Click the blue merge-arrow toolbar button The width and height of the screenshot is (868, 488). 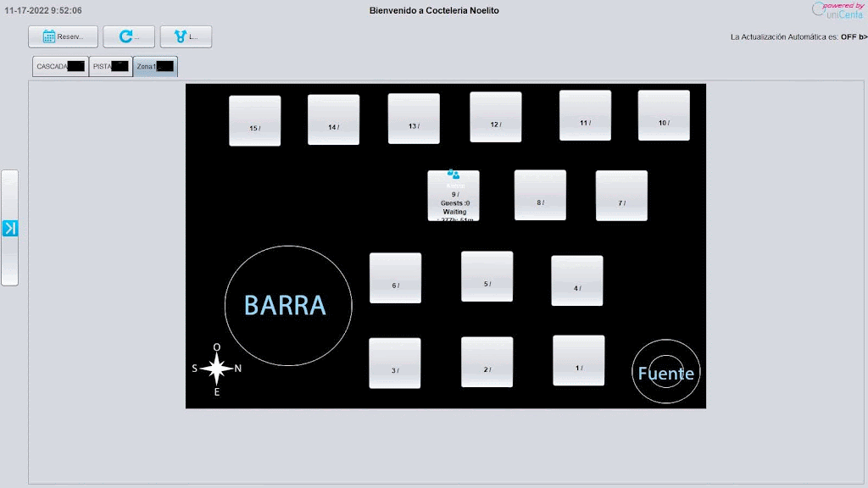tap(186, 36)
